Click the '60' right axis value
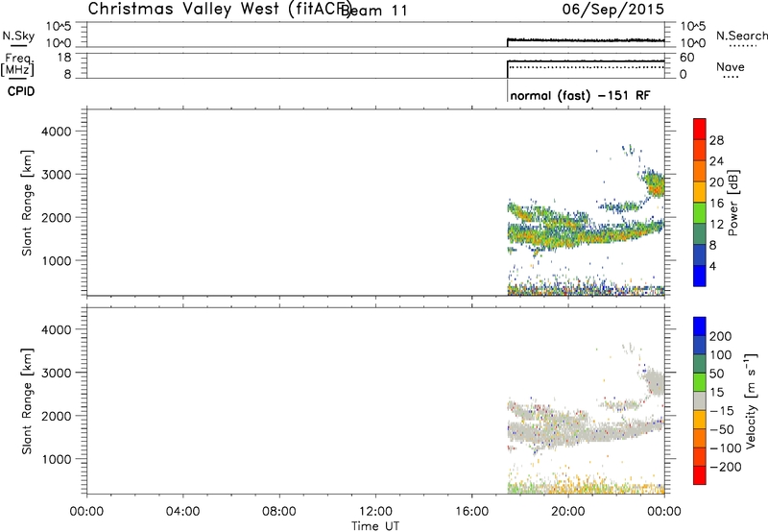The height and width of the screenshot is (532, 768). click(687, 58)
